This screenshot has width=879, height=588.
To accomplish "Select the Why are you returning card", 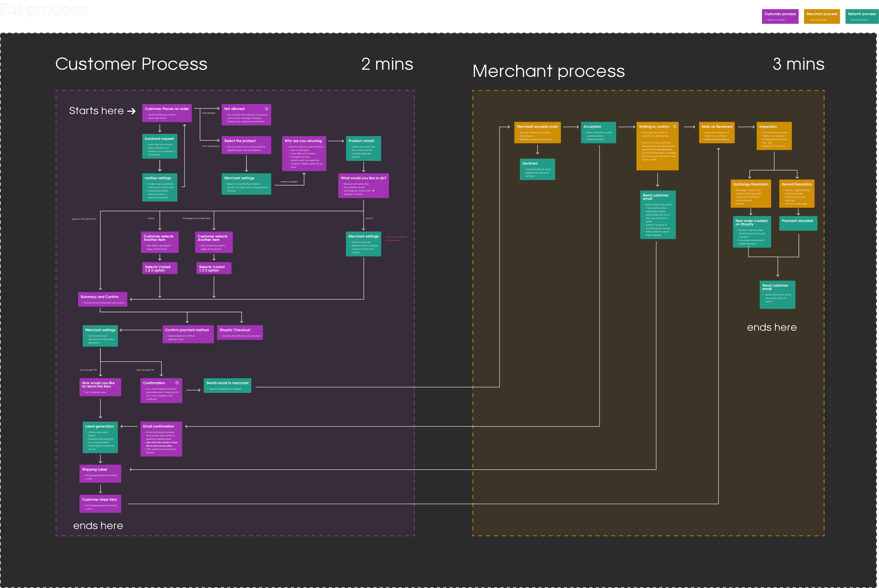I will click(x=304, y=154).
